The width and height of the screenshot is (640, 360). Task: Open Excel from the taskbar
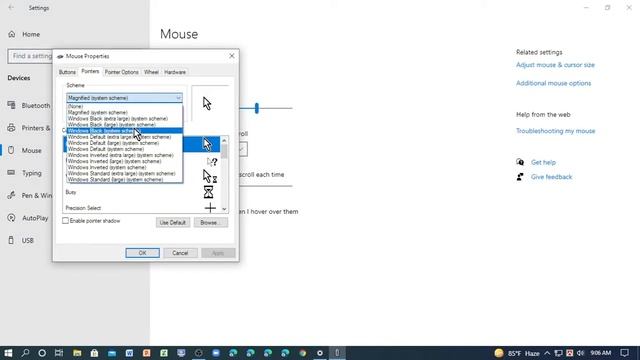pos(164,353)
